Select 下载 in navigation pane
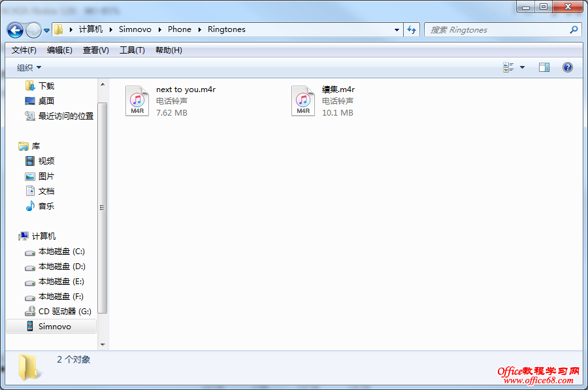 (46, 86)
